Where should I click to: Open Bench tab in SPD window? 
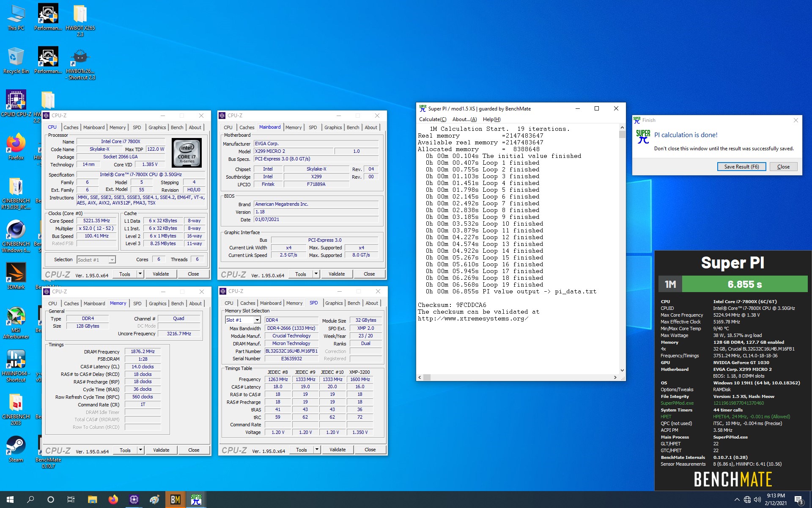pos(354,303)
